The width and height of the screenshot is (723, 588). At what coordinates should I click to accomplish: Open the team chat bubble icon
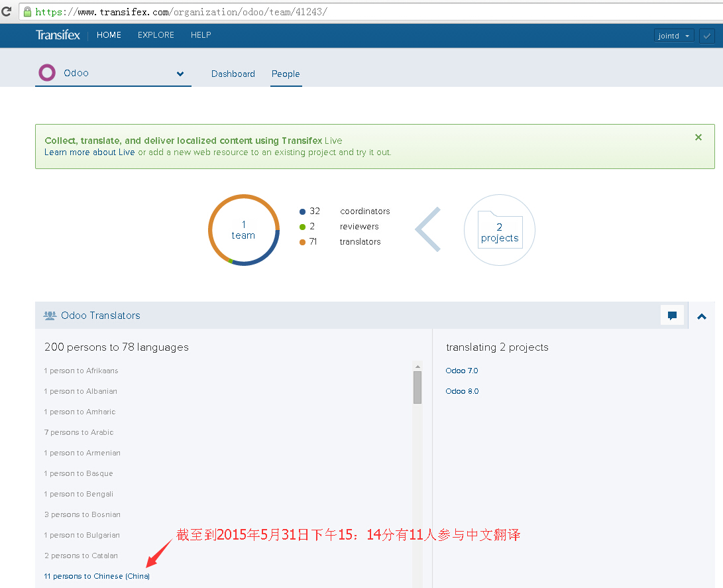[x=672, y=316]
